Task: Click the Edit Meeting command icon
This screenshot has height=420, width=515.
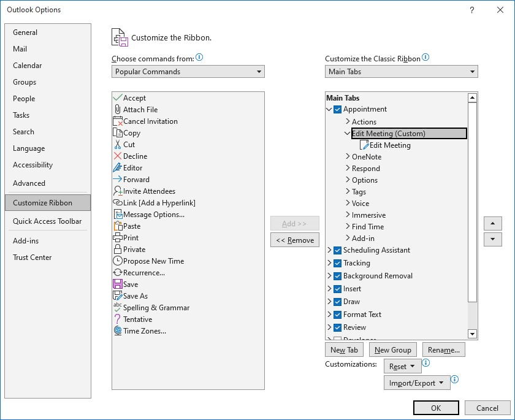Action: click(364, 145)
